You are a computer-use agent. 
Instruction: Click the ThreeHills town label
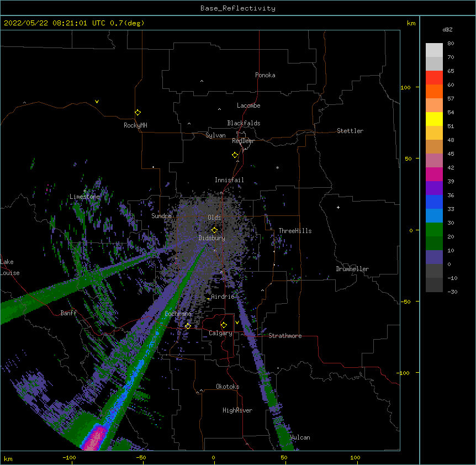point(295,231)
